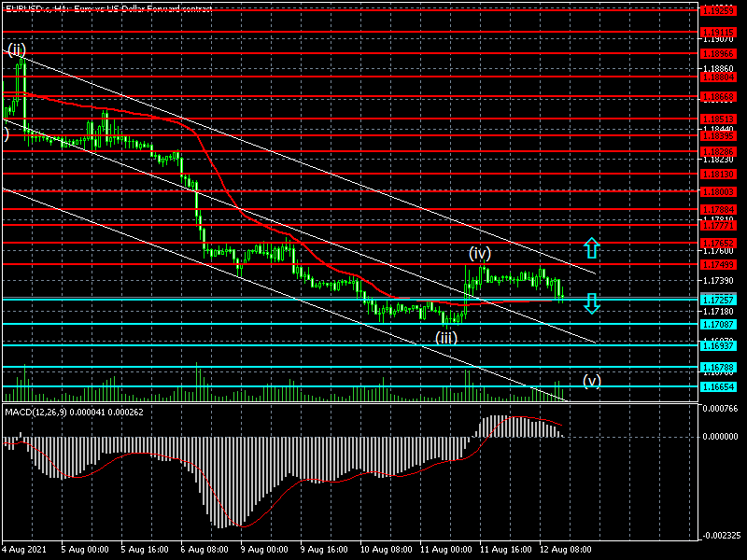Click the 1.17257 current price label
The width and height of the screenshot is (747, 560).
(718, 300)
